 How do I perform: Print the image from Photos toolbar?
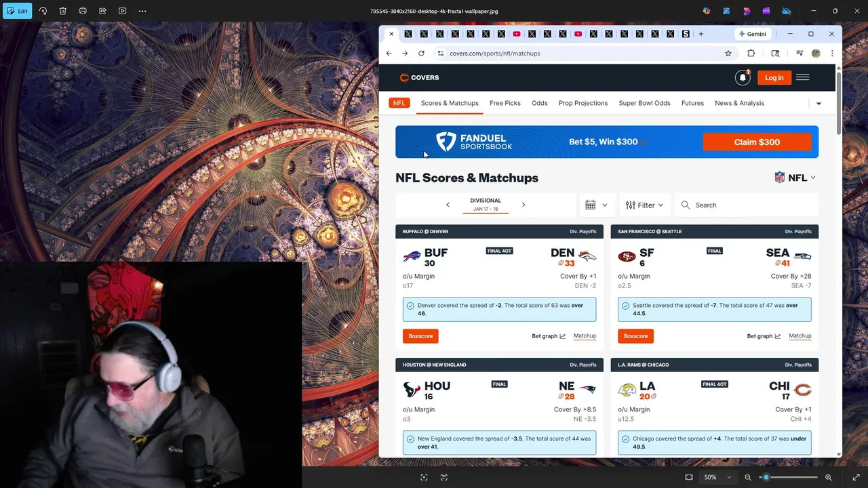83,11
